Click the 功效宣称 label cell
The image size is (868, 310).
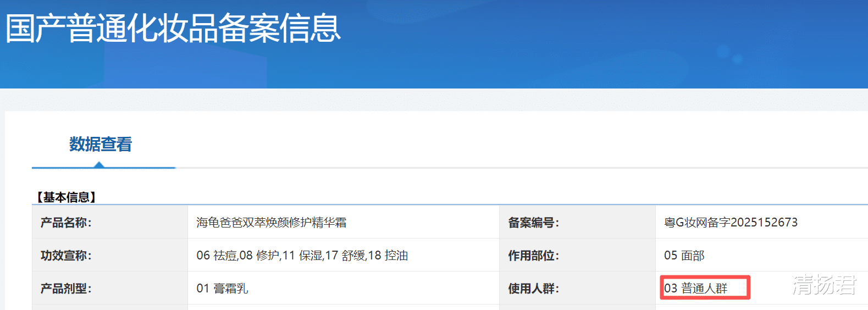110,255
